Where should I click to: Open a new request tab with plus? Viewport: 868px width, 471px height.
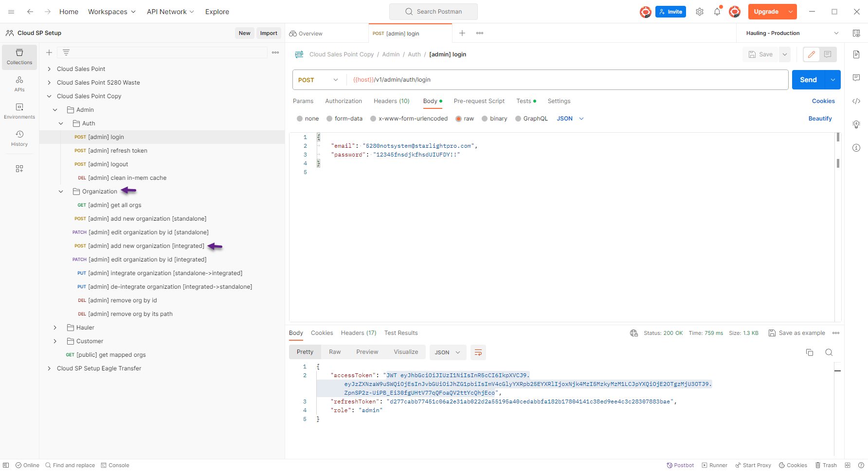pos(462,33)
